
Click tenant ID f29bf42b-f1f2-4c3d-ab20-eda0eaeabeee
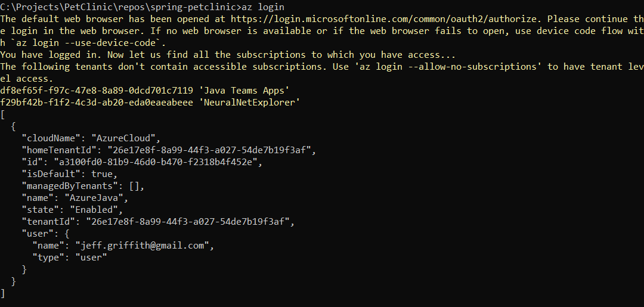click(97, 103)
